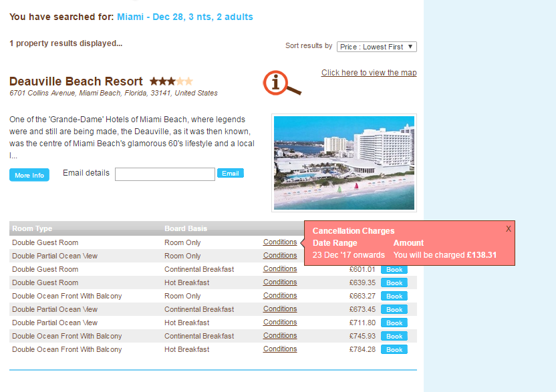
Task: Open Conditions for the £711.80 room
Action: point(280,322)
